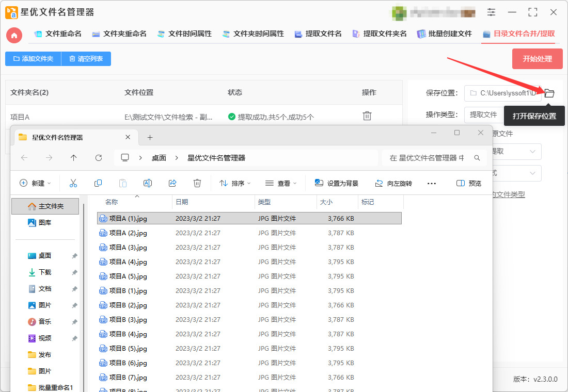568x392 pixels.
Task: Click the red home icon
Action: [14, 35]
